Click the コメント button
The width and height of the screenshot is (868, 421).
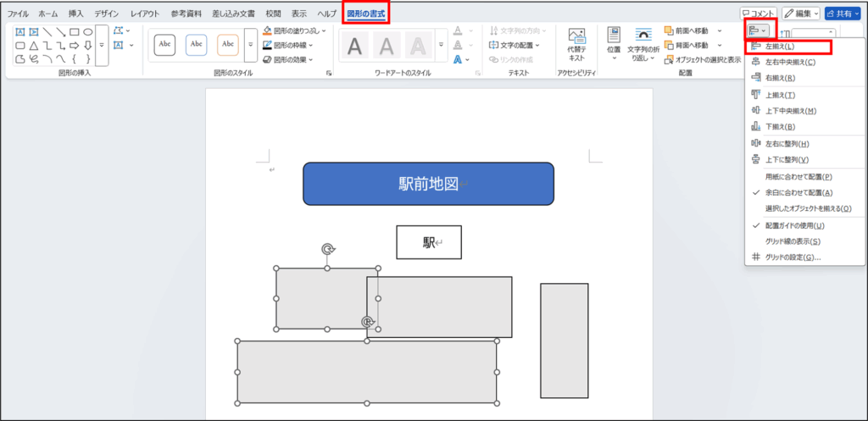[x=758, y=14]
